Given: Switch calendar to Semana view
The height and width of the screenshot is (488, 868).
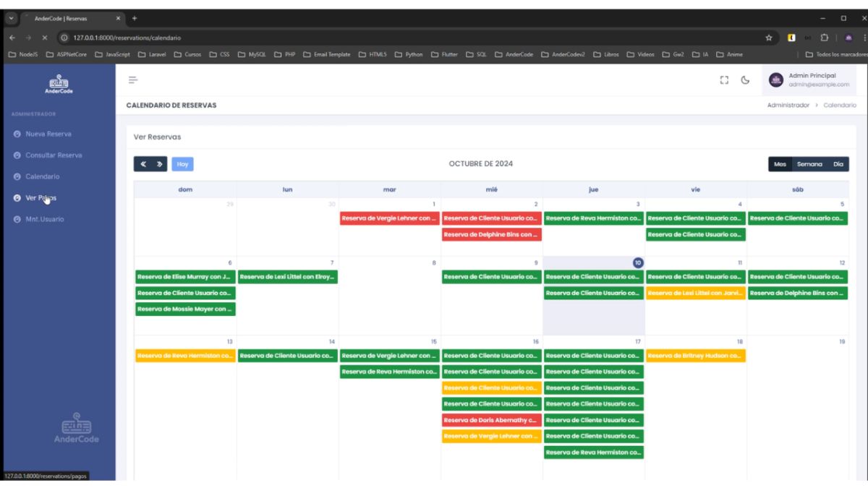Looking at the screenshot, I should click(809, 164).
